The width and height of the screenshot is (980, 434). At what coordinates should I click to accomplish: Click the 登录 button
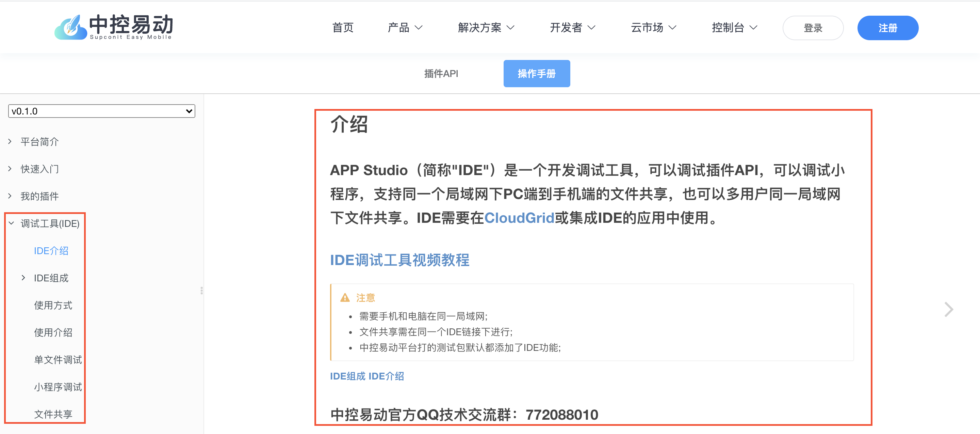pyautogui.click(x=813, y=28)
